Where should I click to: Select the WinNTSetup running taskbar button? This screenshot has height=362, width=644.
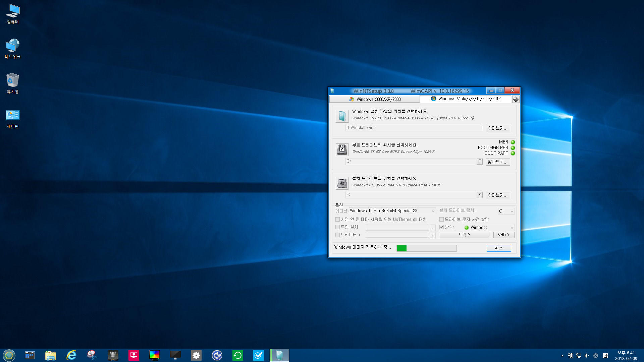(279, 355)
